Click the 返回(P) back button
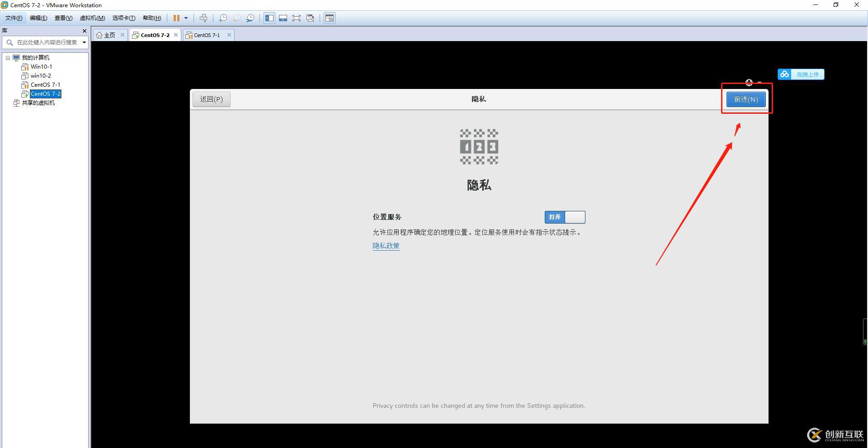Screen dimensions: 868x448 point(212,99)
